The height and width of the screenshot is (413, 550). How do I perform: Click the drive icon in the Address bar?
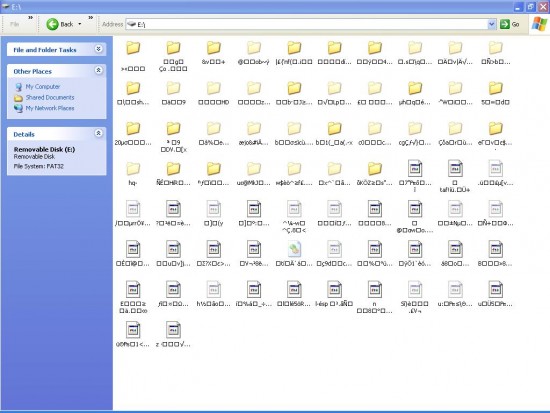(x=131, y=24)
